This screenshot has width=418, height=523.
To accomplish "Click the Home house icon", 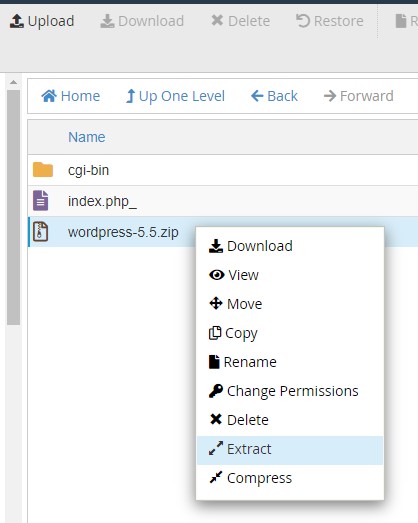I will point(49,96).
